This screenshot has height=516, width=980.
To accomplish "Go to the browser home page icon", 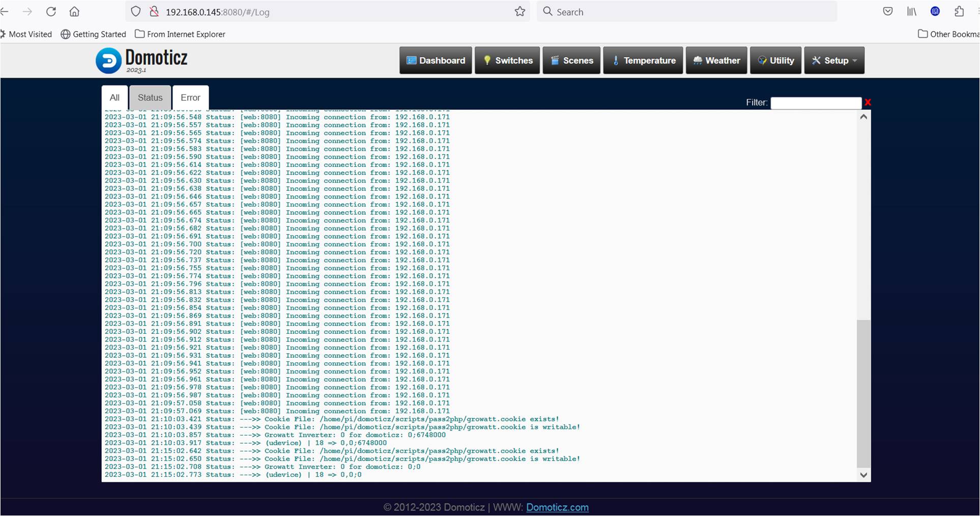I will click(74, 11).
